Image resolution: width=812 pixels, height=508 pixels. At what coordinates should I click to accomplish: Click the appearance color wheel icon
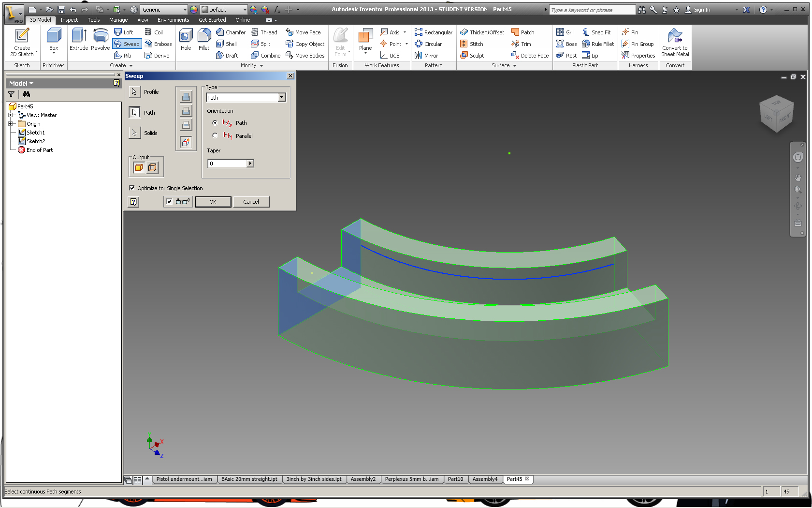click(194, 10)
